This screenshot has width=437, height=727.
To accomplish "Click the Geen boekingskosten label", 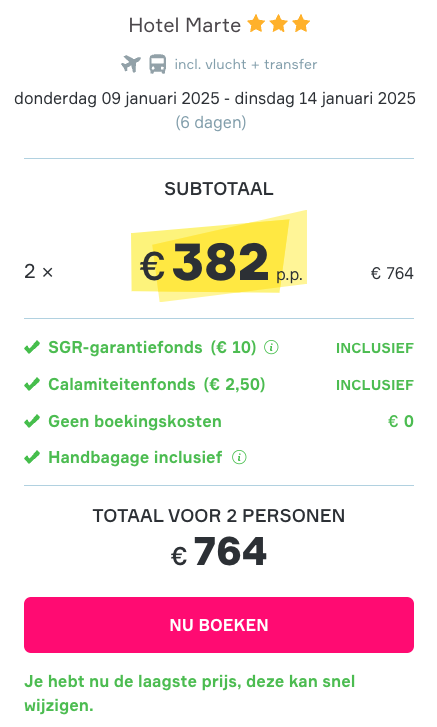I will [x=135, y=421].
